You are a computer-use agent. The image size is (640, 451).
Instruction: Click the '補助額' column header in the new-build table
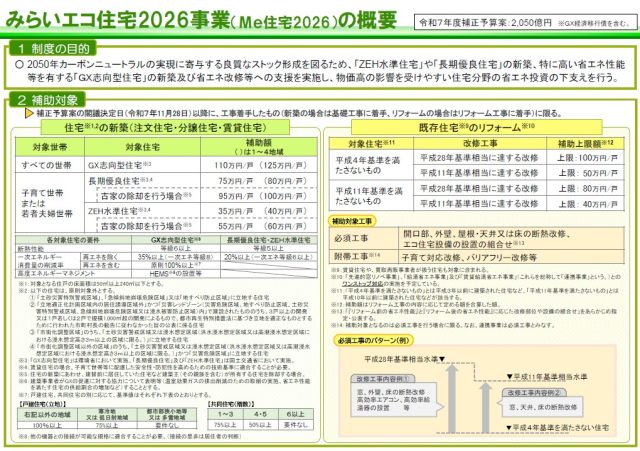[259, 147]
